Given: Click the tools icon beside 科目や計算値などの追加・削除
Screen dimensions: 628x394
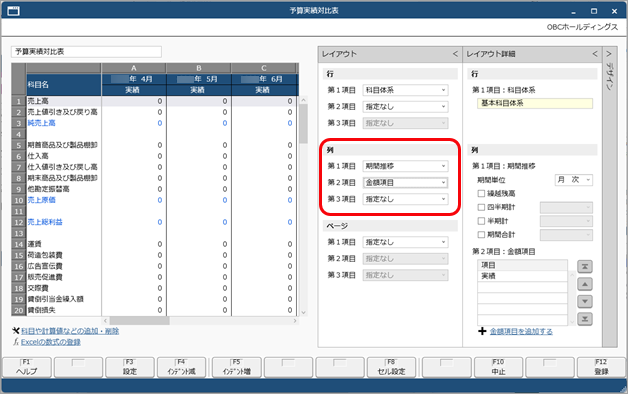Looking at the screenshot, I should 16,331.
